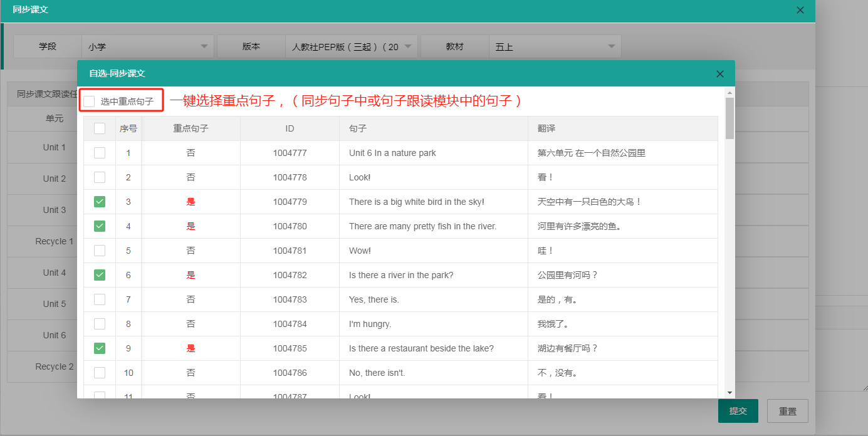Tick the 选中重点句子 checkbox
The height and width of the screenshot is (436, 868).
pyautogui.click(x=89, y=101)
